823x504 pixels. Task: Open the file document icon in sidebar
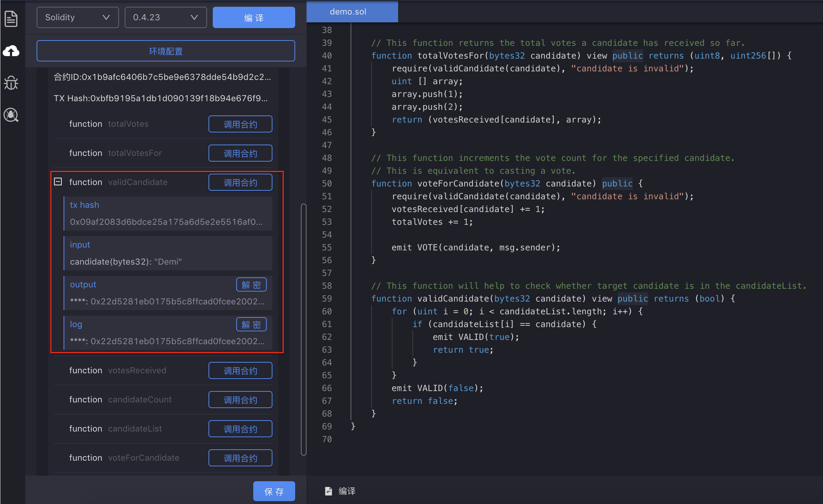(x=11, y=18)
